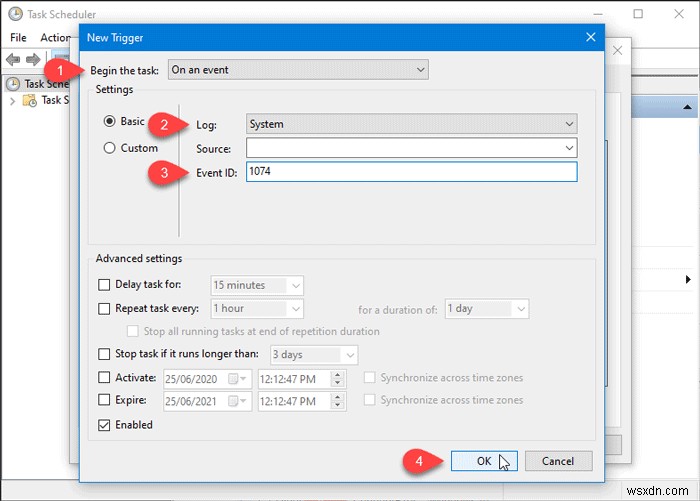Collapse the Actions pane section arrow

pyautogui.click(x=687, y=107)
